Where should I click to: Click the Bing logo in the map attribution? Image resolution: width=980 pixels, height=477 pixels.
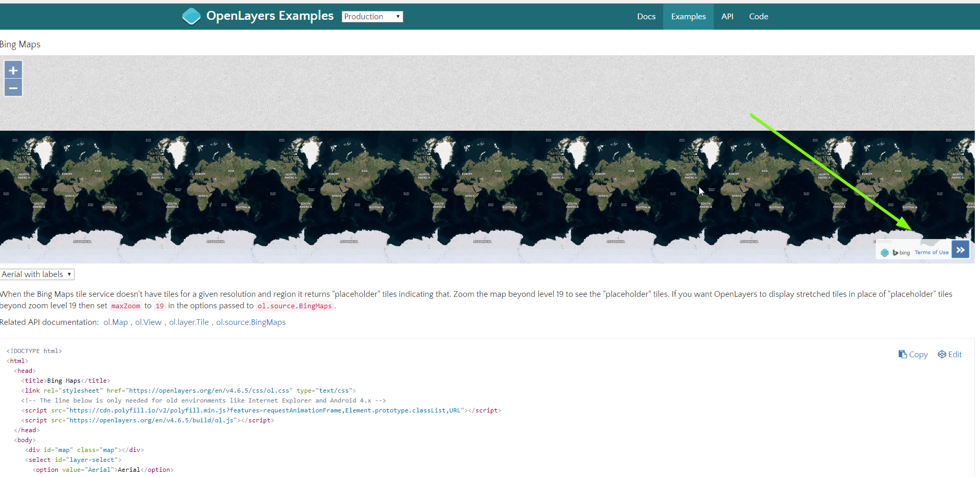[x=900, y=252]
